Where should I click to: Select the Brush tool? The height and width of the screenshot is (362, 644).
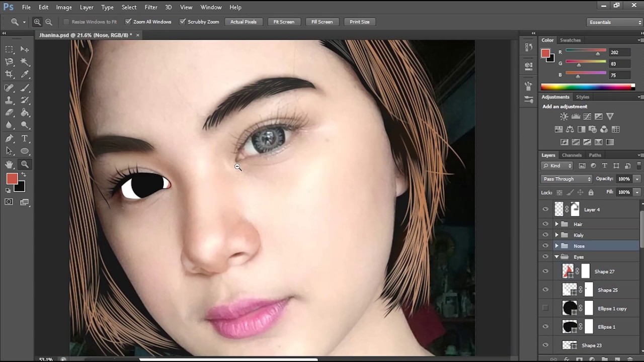25,88
